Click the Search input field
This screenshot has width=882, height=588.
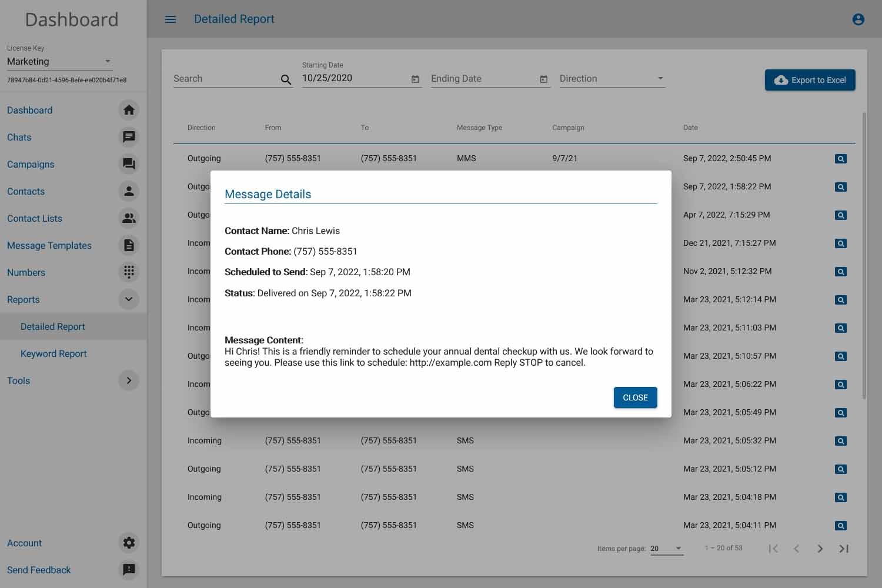225,79
